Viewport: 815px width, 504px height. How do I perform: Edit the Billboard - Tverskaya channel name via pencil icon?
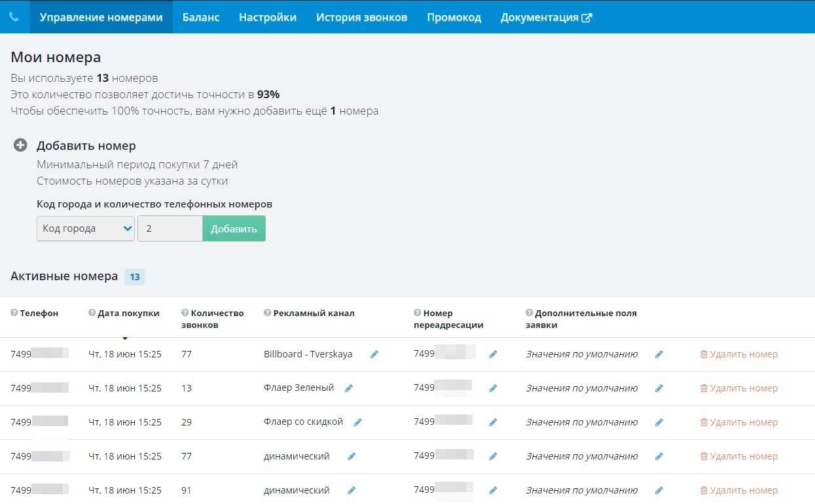[x=374, y=353]
